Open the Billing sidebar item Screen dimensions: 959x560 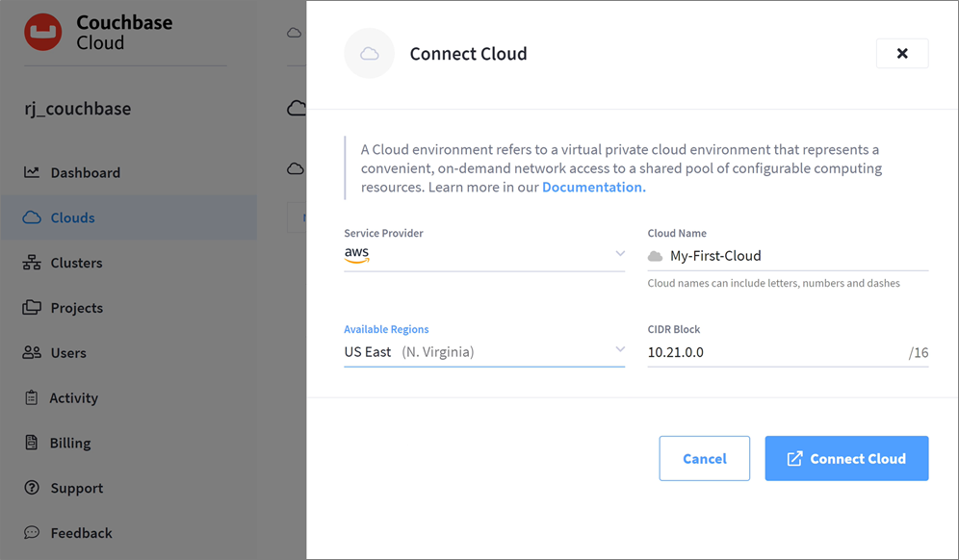70,443
